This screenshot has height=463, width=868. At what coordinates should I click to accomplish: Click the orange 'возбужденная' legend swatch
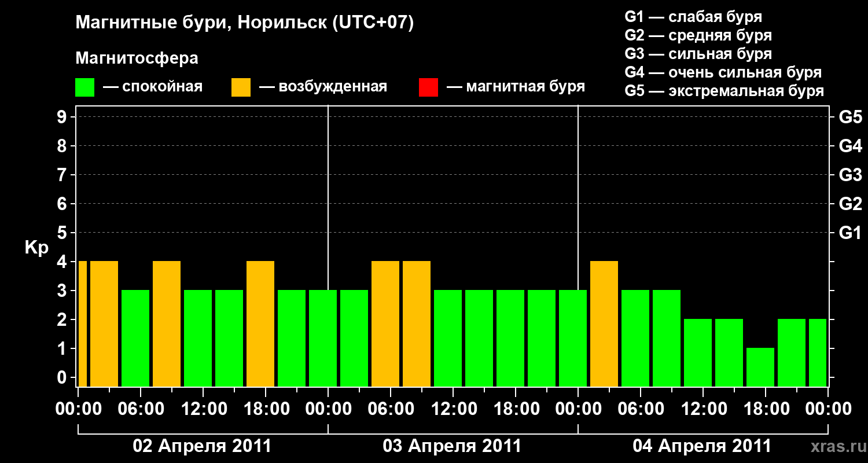(x=241, y=87)
